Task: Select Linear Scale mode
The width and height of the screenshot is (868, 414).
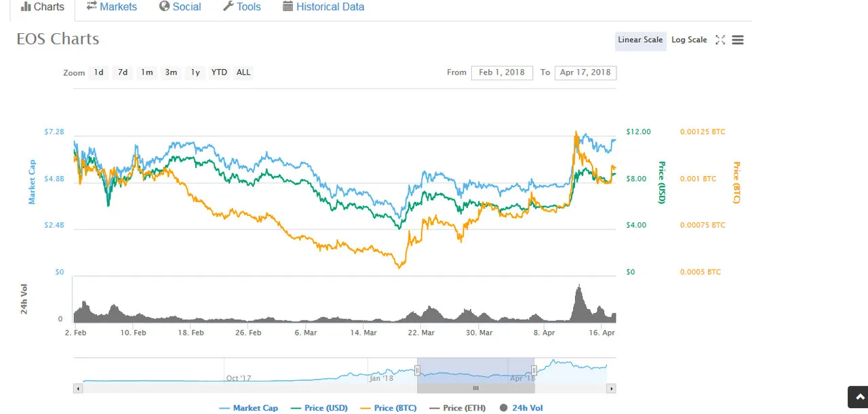Action: [x=640, y=40]
